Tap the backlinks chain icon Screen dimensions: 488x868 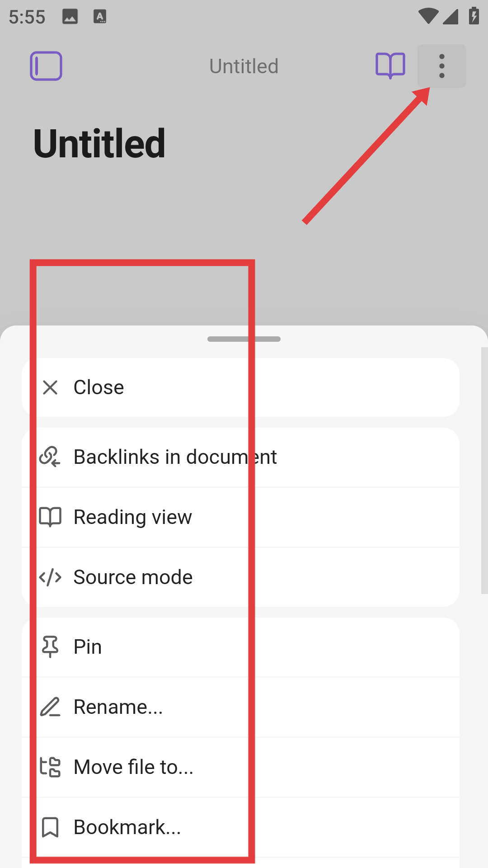tap(50, 457)
